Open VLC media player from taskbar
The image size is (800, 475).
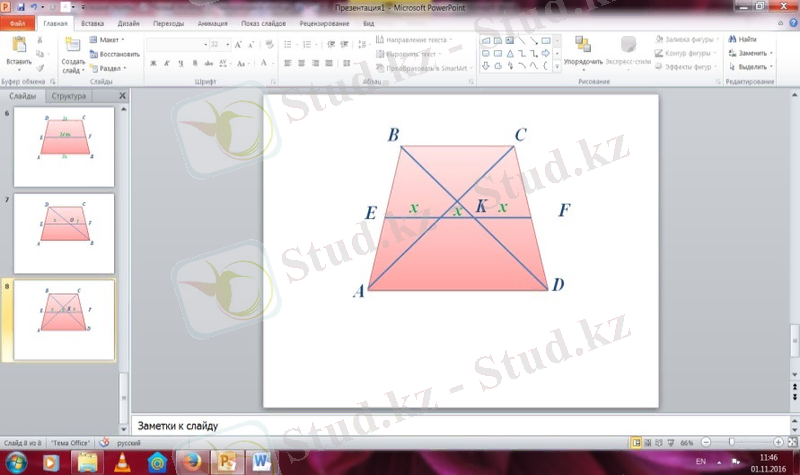point(122,461)
